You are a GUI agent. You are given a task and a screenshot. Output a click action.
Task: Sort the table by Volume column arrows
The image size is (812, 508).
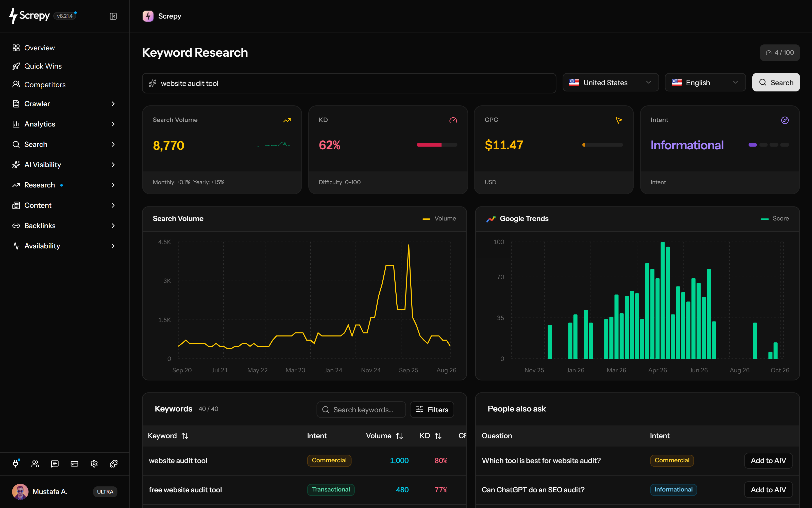click(399, 436)
